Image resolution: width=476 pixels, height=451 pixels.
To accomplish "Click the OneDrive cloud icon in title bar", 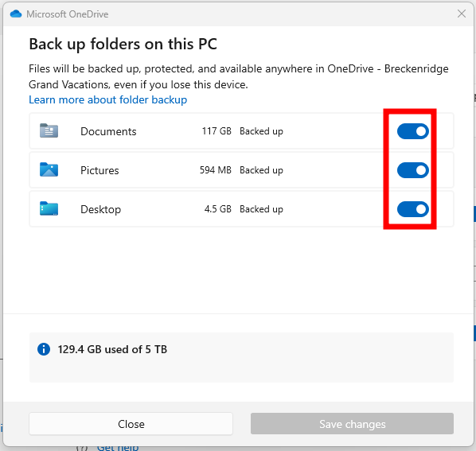I will [x=15, y=14].
